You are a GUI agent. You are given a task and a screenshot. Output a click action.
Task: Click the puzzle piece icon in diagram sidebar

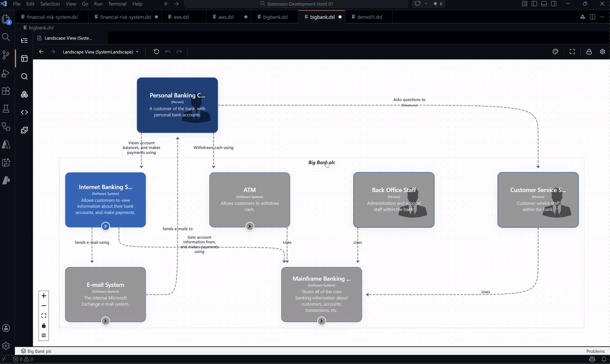(x=24, y=130)
